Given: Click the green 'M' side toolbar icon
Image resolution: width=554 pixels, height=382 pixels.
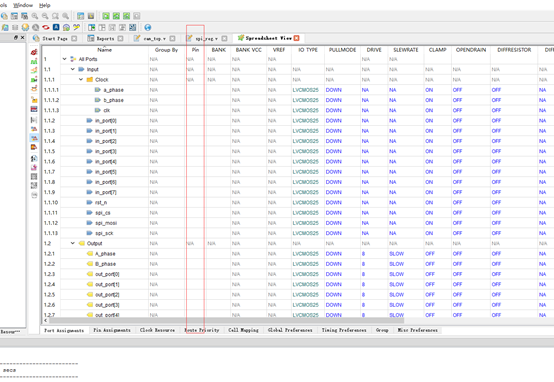Looking at the screenshot, I should [x=34, y=61].
